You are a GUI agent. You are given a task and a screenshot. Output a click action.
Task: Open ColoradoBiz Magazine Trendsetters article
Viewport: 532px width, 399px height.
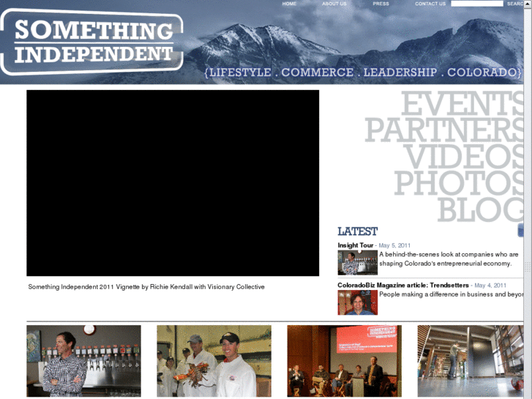(403, 286)
